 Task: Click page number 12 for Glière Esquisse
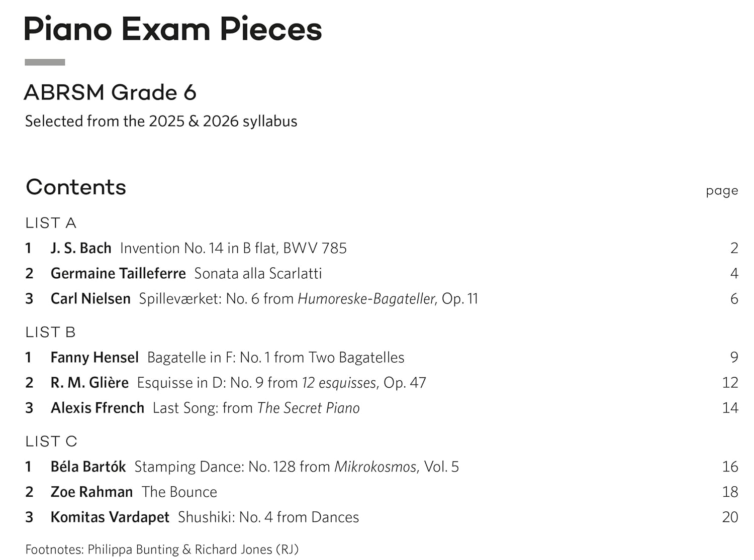730,383
